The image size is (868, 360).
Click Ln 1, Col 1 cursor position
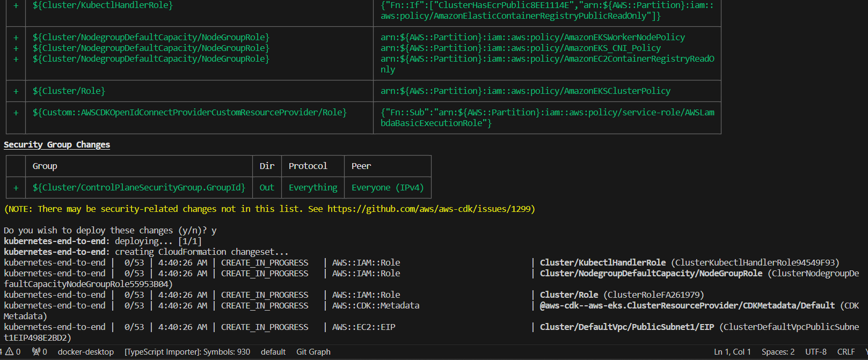[732, 352]
